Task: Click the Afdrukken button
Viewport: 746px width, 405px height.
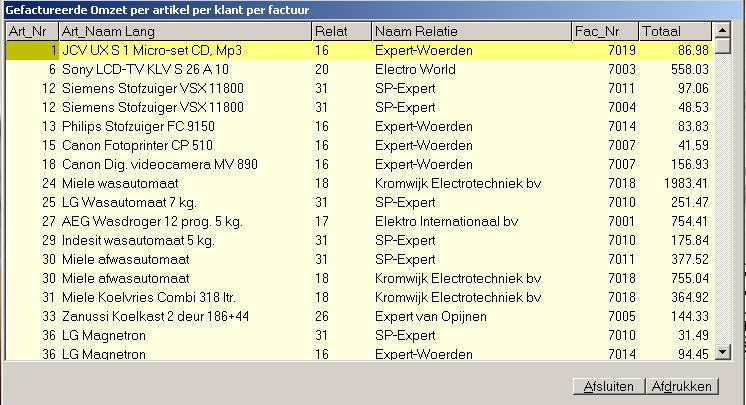Action: point(681,386)
